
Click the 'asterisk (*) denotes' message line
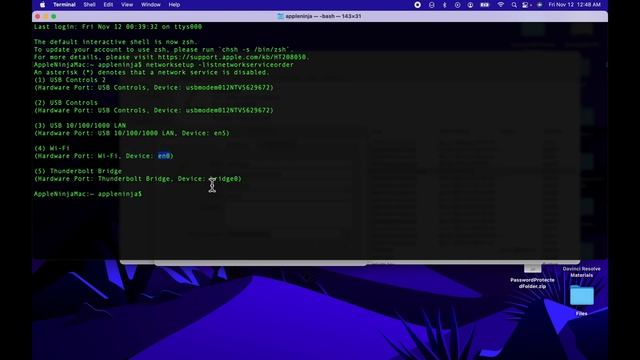[x=152, y=72]
